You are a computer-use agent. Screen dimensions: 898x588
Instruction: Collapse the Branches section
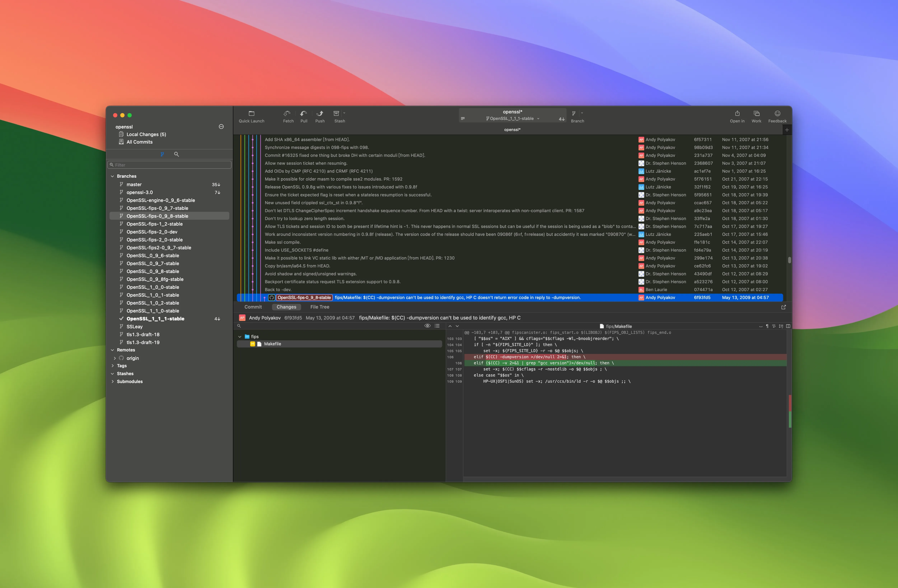(x=112, y=176)
